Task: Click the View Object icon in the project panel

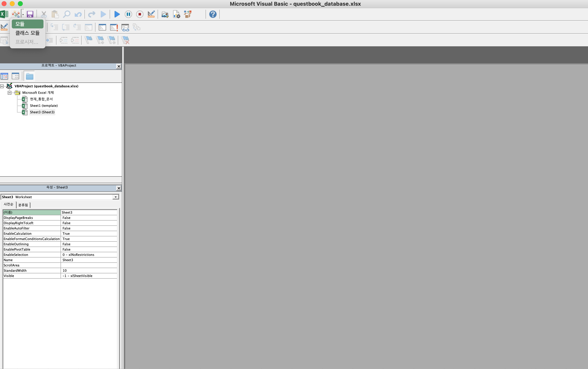Action: 15,76
